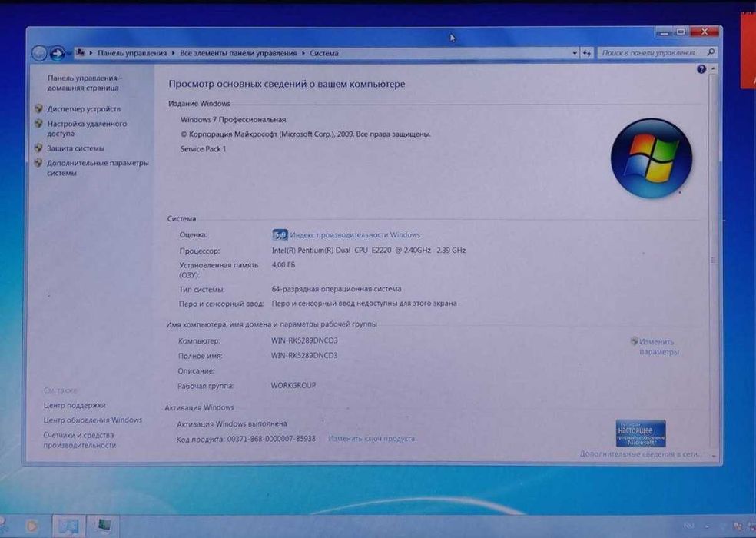756x538 pixels.
Task: Click the search magnifier icon
Action: tap(711, 52)
